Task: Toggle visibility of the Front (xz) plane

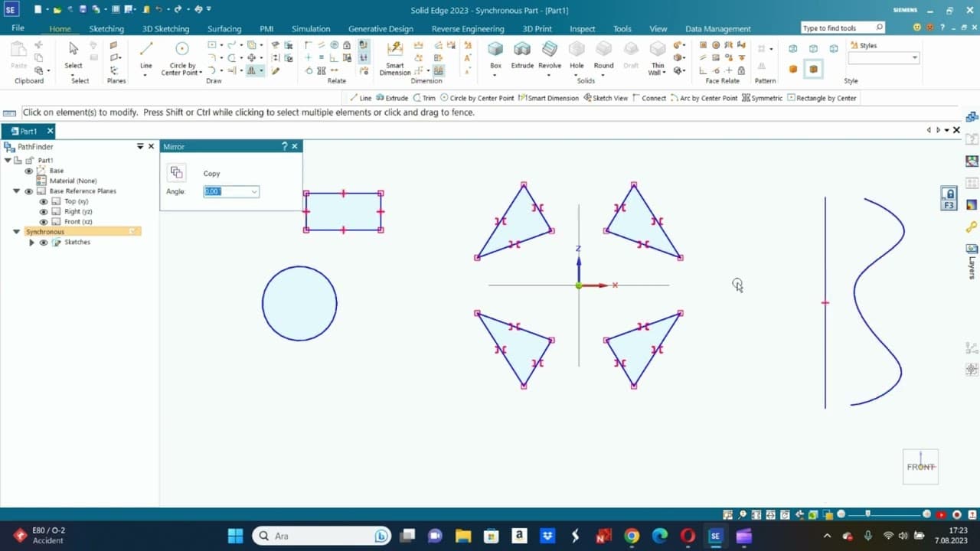Action: [x=44, y=222]
